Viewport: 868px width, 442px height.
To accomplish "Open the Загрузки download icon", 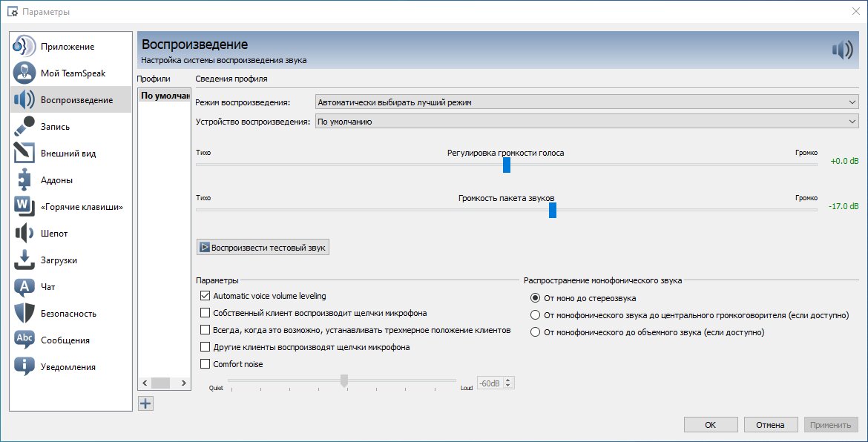I will 24,260.
